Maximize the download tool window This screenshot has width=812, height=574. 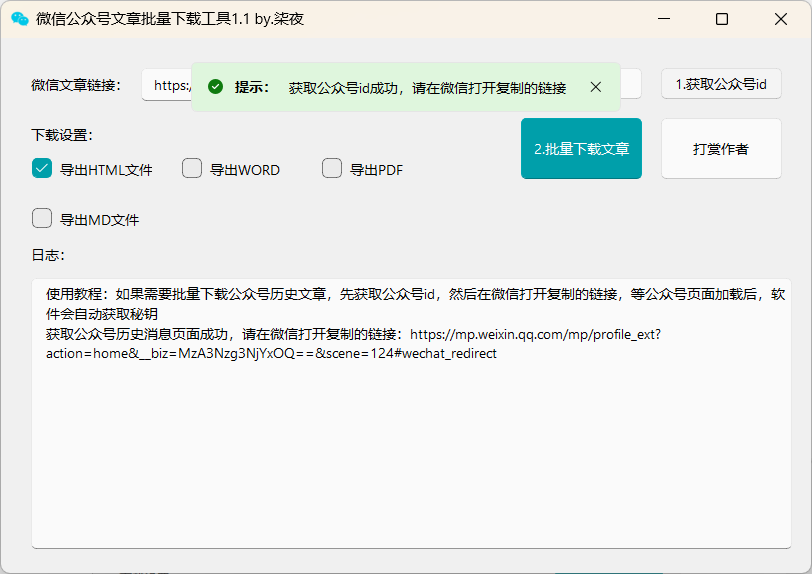pos(722,19)
